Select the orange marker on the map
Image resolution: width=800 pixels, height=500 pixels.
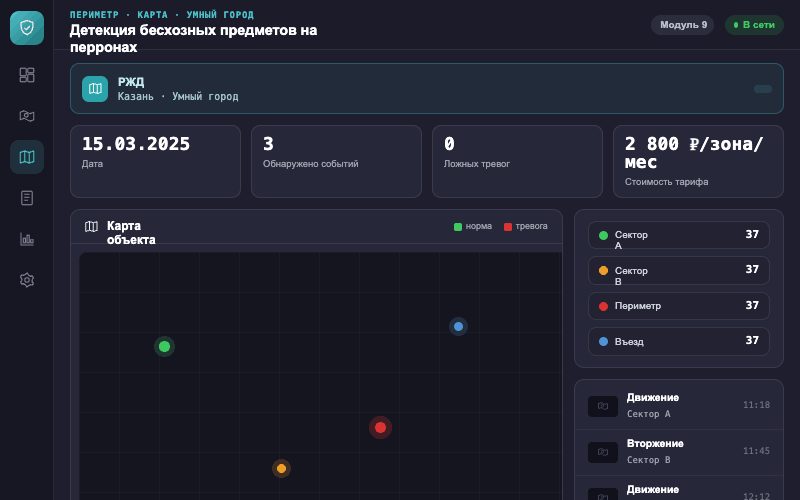click(x=281, y=468)
